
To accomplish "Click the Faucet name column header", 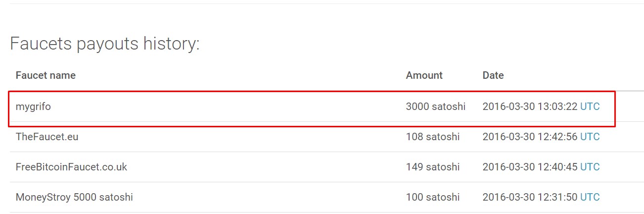I will [46, 75].
